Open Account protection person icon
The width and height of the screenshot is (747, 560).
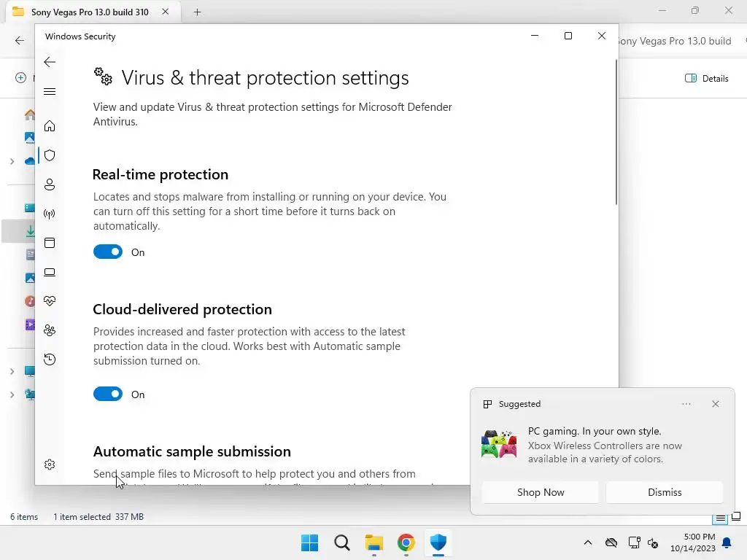(x=50, y=184)
